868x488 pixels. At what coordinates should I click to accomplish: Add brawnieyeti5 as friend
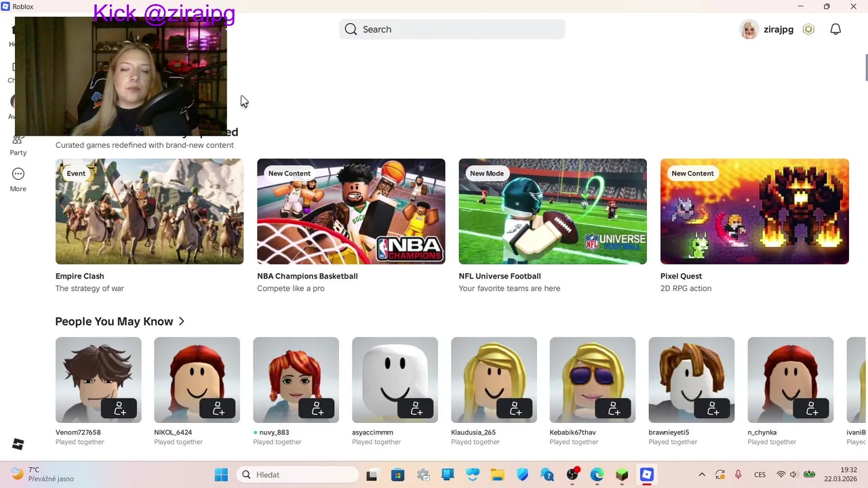pos(713,409)
